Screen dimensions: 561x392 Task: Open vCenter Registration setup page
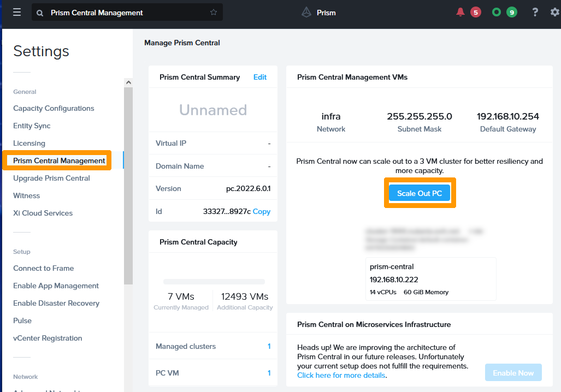point(48,338)
